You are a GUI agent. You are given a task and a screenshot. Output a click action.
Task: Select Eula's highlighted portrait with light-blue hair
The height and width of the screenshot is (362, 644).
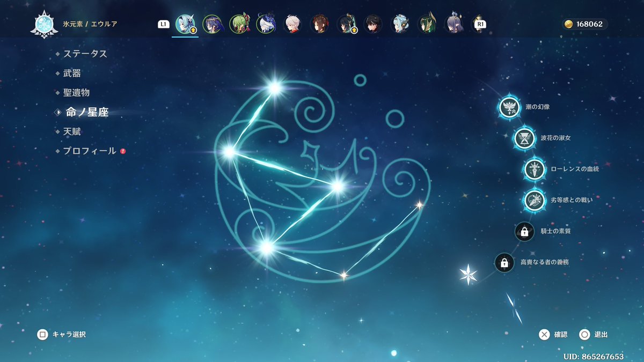tap(185, 24)
